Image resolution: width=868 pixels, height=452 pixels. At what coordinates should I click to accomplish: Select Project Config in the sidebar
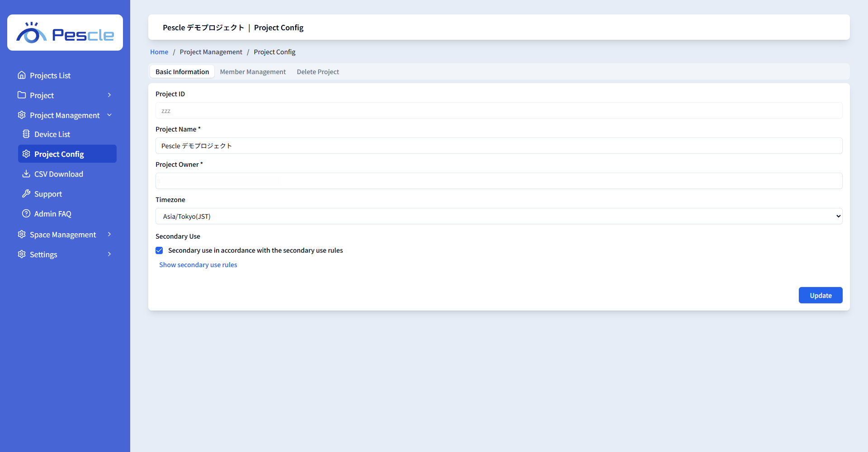pos(67,154)
